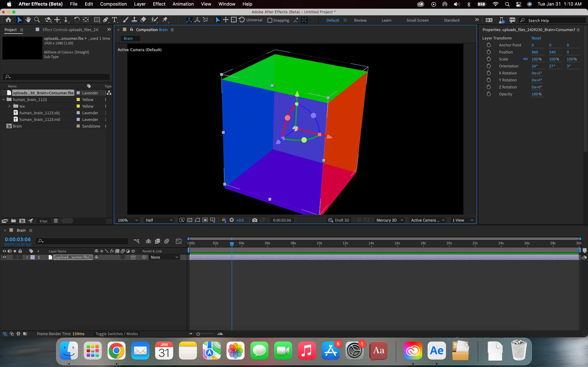Viewport: 588px width, 367px height.
Task: Click Reset in Layer Transform
Action: point(536,38)
